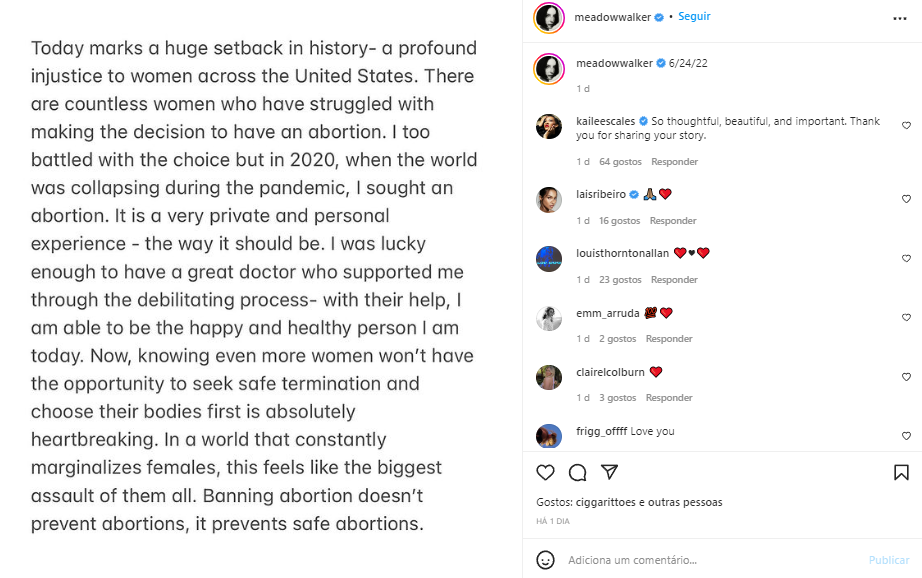
Task: Open meadowwalker profile from header username
Action: pos(612,17)
